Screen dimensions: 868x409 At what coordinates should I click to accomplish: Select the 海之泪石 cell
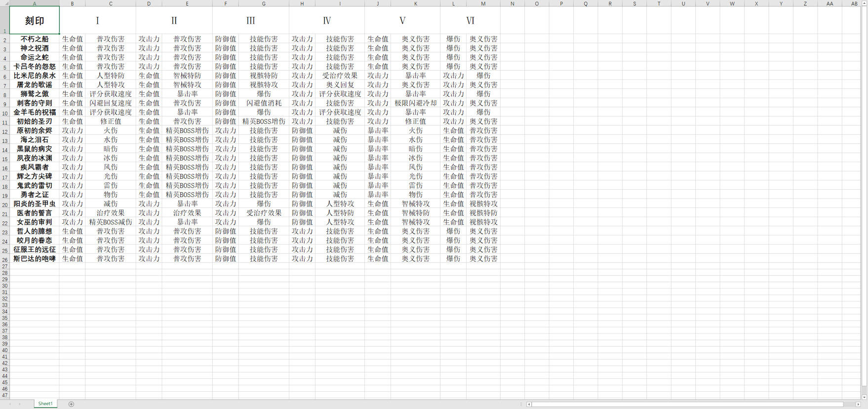35,139
